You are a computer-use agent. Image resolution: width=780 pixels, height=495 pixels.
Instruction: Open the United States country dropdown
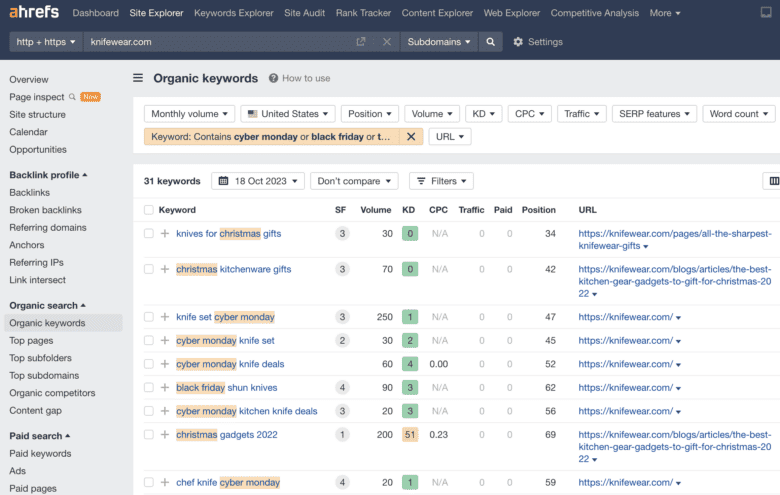pos(288,114)
